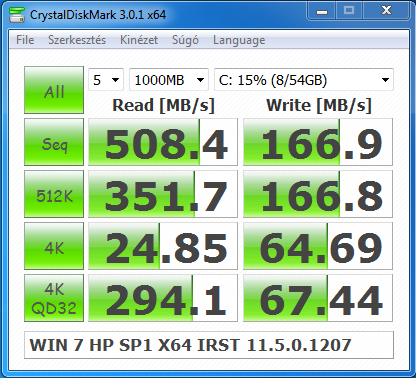
Task: Minimize the CrystalDiskMark window
Action: coord(322,11)
